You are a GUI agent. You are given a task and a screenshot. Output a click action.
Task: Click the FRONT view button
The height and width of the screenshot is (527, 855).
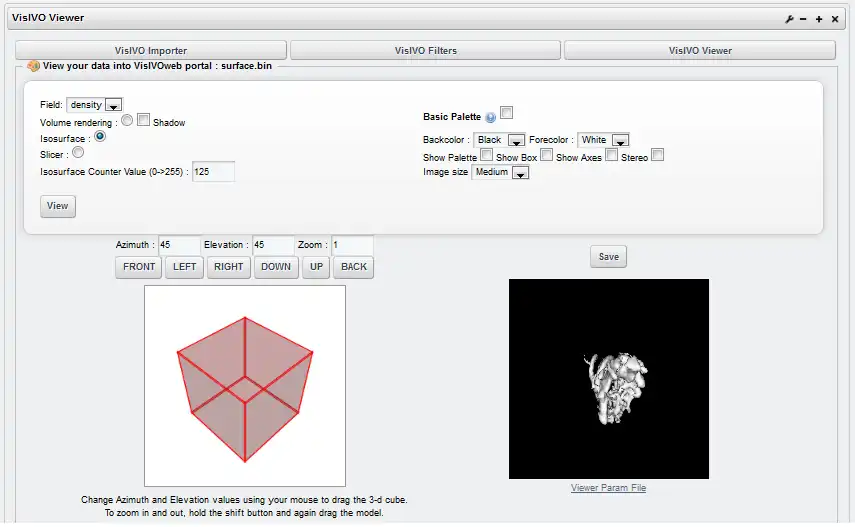point(139,267)
